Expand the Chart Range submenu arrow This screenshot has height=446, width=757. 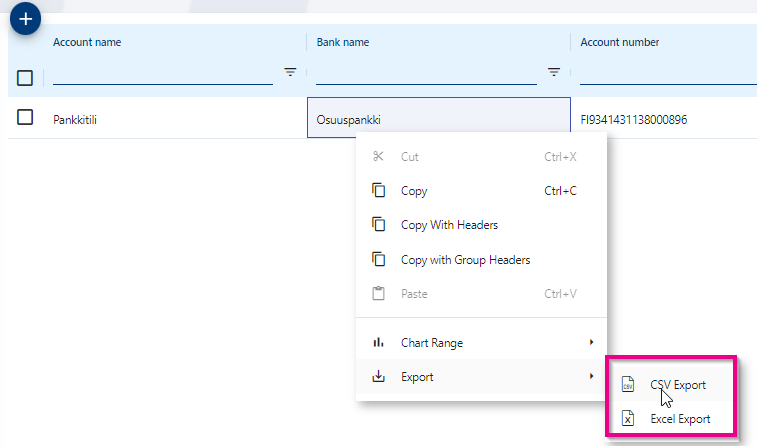click(x=592, y=343)
